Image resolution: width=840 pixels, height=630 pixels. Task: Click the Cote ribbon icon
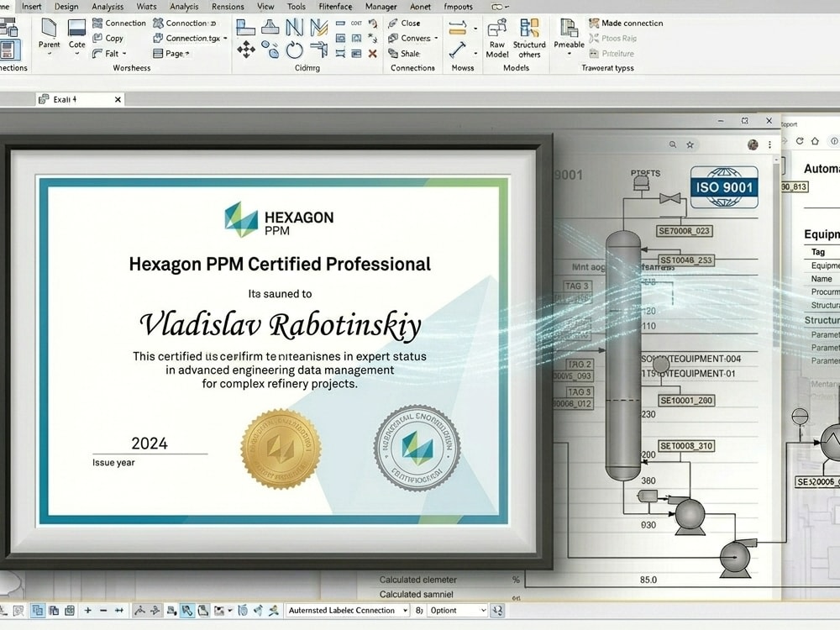[76, 29]
